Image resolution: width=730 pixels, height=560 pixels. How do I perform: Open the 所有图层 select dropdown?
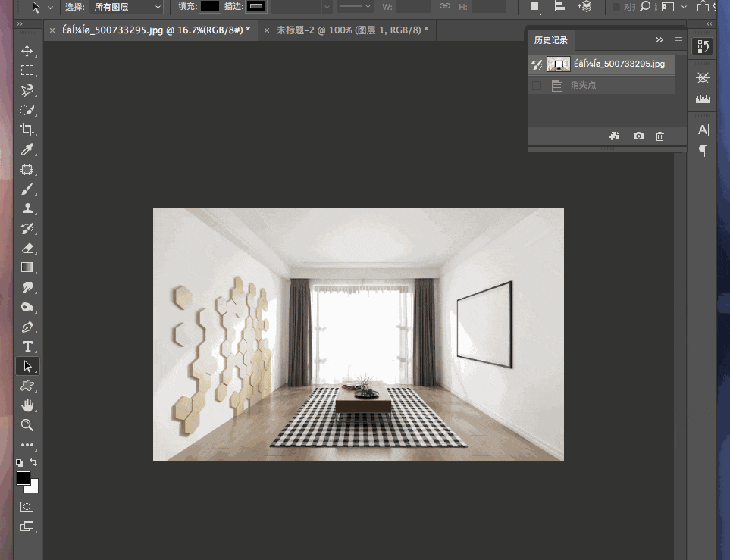pos(126,7)
